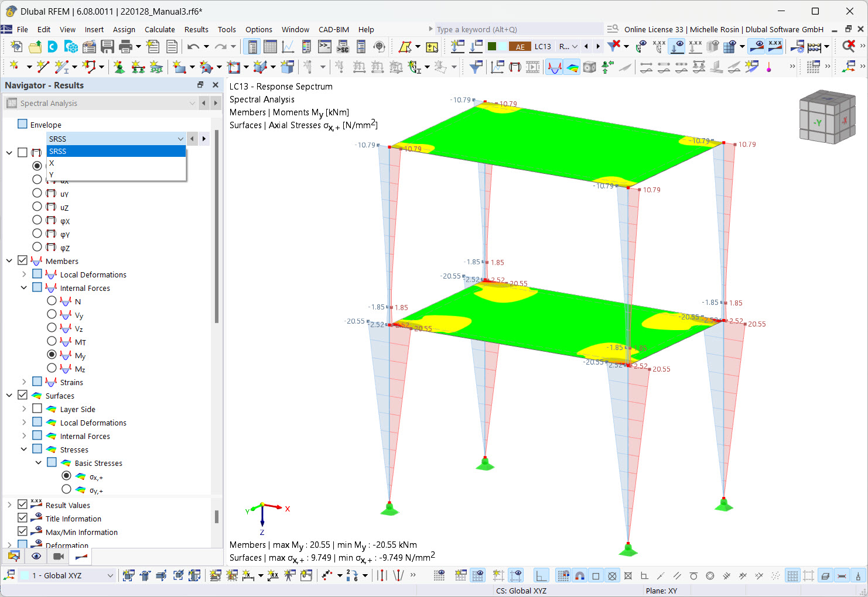Screen dimensions: 868x597
Task: Click the red X filter icon in toolbar
Action: coord(614,46)
